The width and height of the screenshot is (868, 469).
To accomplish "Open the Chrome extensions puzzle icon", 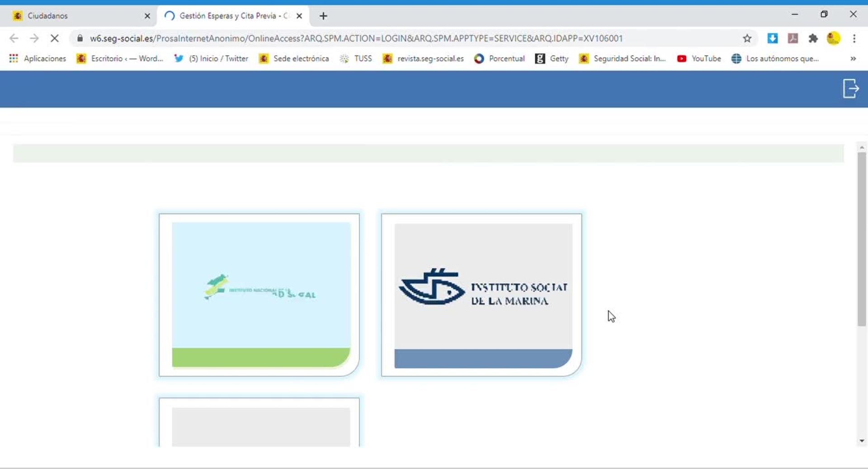I will (813, 38).
